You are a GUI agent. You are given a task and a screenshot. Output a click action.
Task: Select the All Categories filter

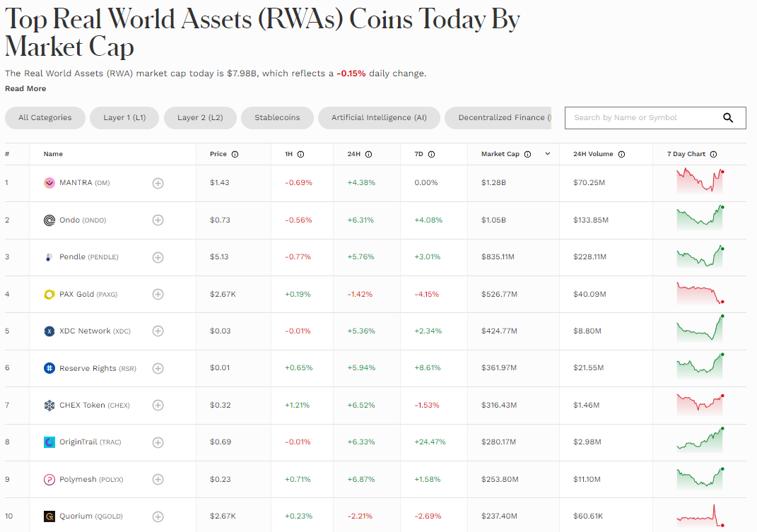pyautogui.click(x=45, y=118)
